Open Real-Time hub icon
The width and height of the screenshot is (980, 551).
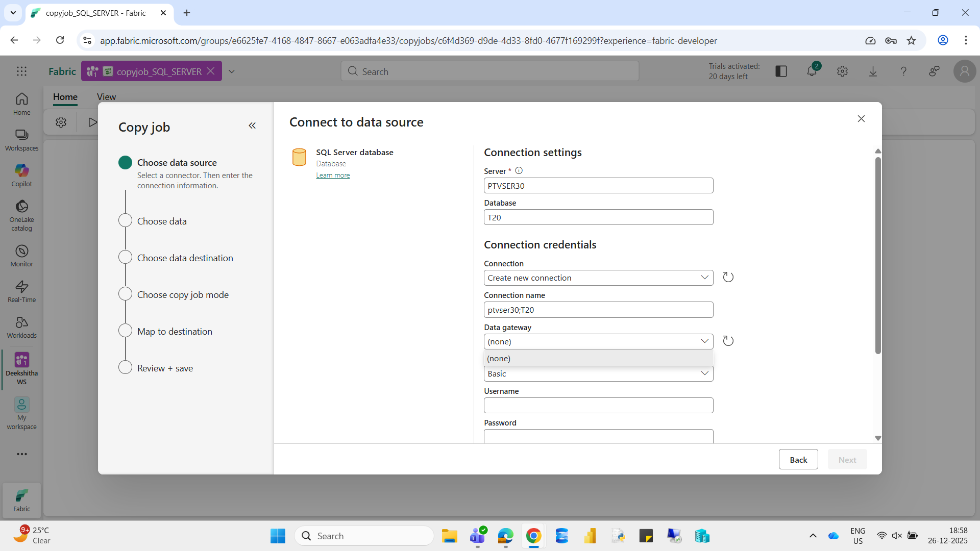[x=21, y=291]
